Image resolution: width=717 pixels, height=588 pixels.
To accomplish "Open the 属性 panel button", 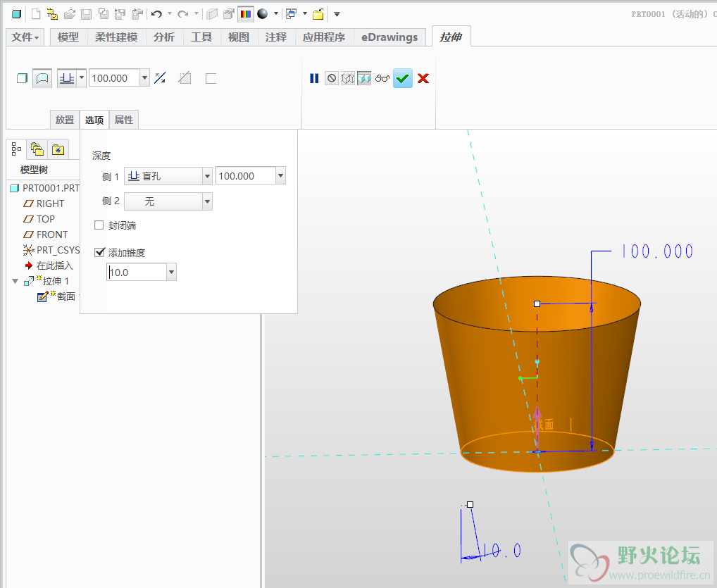I will point(124,120).
